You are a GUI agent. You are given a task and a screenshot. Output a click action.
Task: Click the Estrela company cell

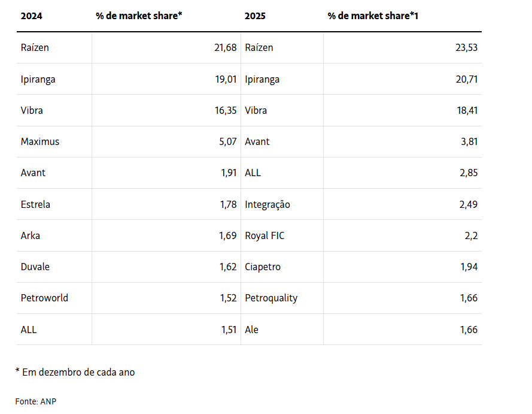tap(35, 205)
